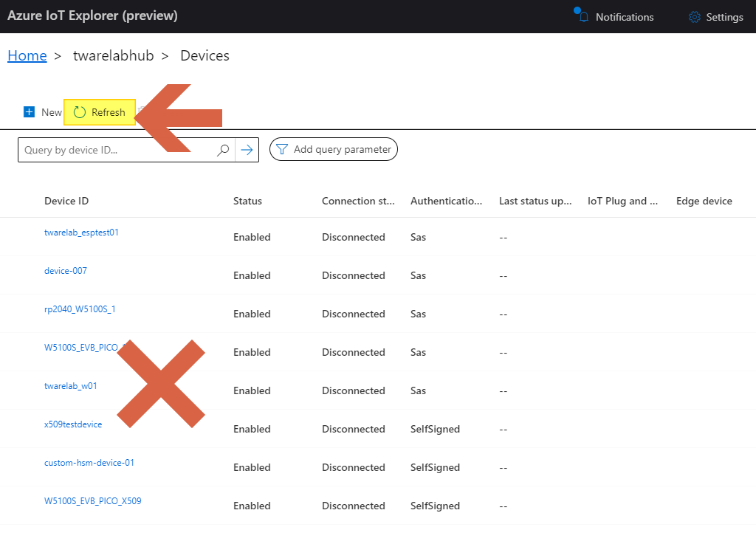Open device twarelab_esptest01

[x=81, y=233]
